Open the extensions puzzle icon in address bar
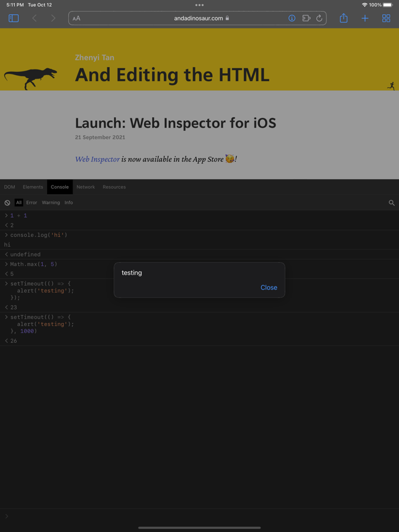399x532 pixels. [307, 19]
